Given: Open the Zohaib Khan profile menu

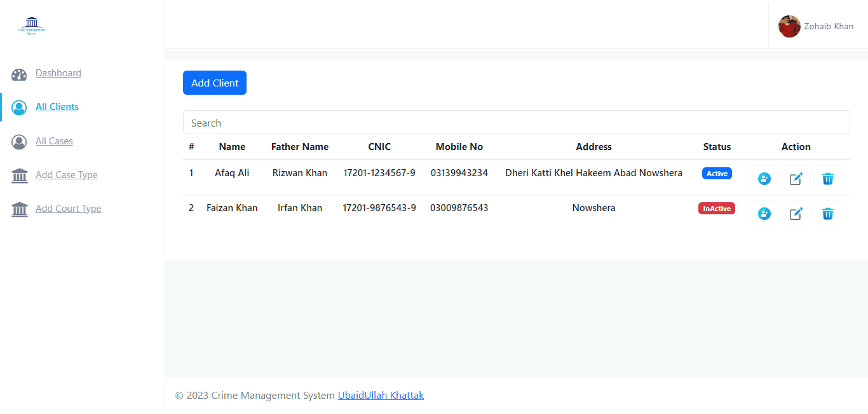Looking at the screenshot, I should (x=816, y=27).
